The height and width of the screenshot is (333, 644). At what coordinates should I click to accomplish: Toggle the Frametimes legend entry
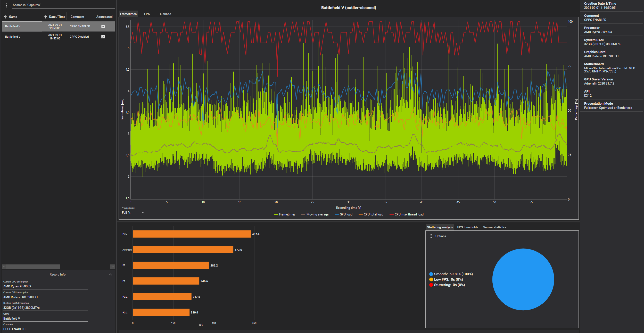click(285, 214)
